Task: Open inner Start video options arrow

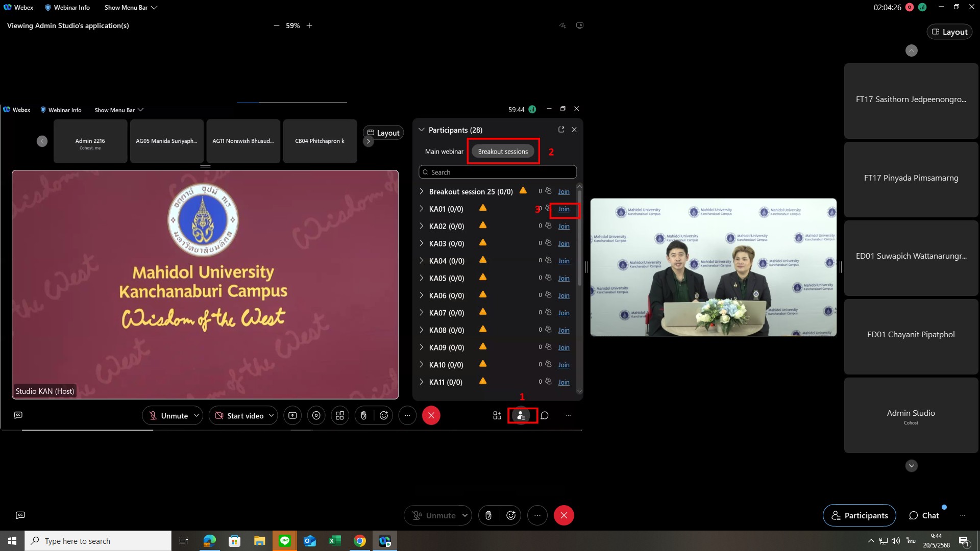Action: pyautogui.click(x=271, y=416)
